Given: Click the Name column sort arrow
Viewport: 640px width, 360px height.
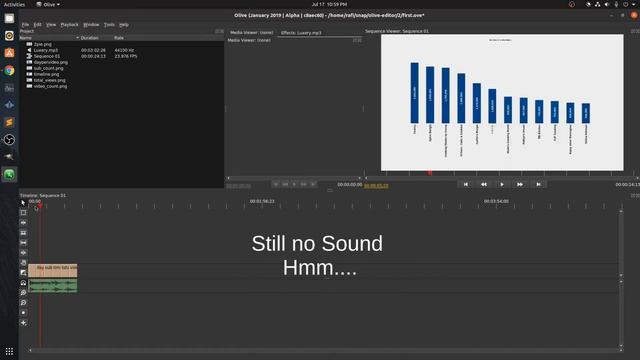Looking at the screenshot, I should pyautogui.click(x=77, y=38).
